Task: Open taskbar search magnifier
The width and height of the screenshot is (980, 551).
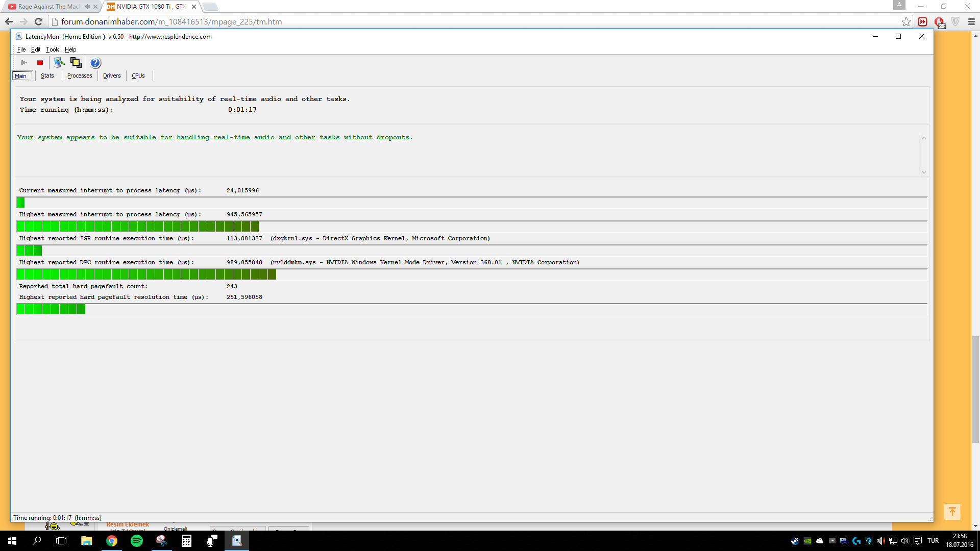Action: coord(37,541)
